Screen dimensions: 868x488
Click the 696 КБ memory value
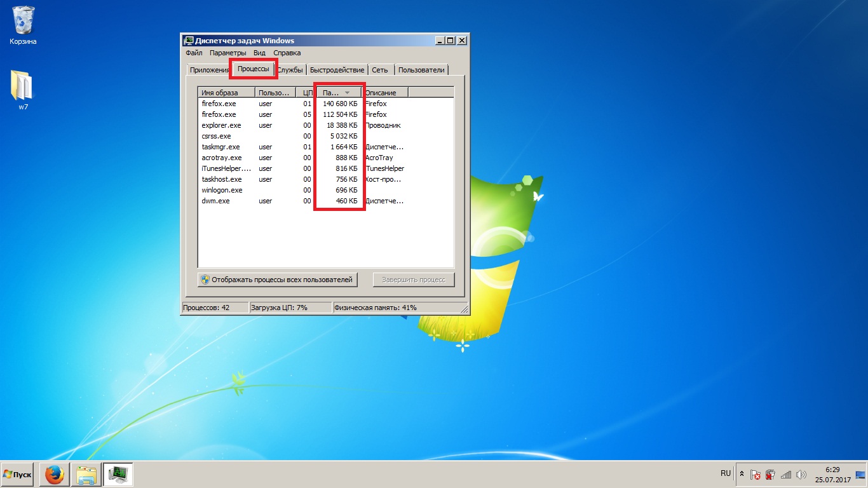coord(348,190)
